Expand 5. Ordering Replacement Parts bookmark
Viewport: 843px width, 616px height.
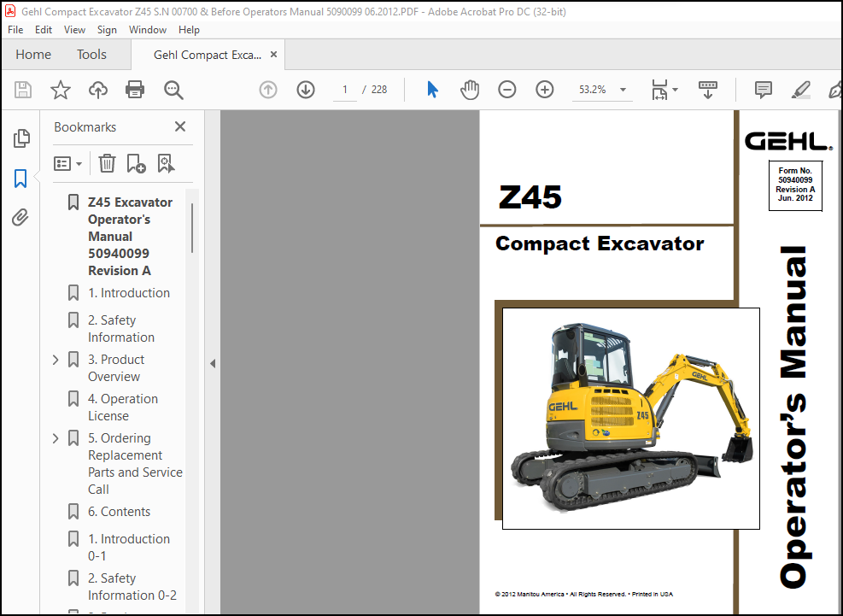click(56, 438)
